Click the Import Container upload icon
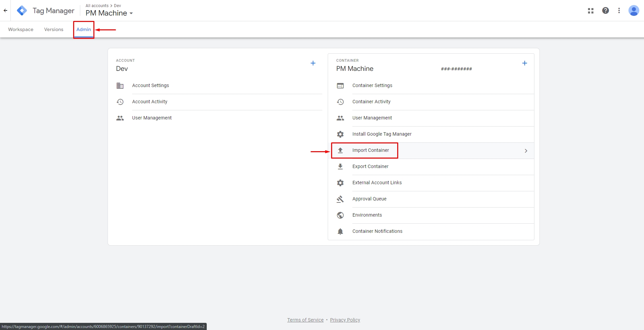Viewport: 644px width, 330px height. (341, 150)
